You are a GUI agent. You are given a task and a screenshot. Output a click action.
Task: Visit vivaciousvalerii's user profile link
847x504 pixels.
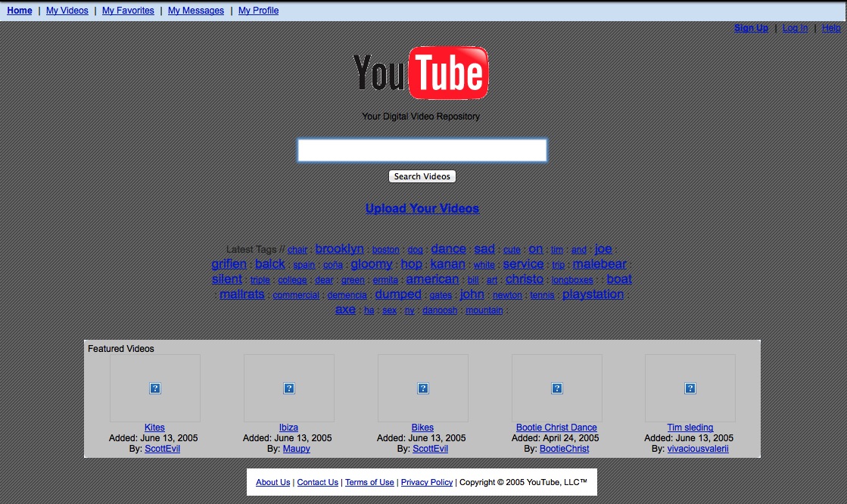tap(697, 448)
